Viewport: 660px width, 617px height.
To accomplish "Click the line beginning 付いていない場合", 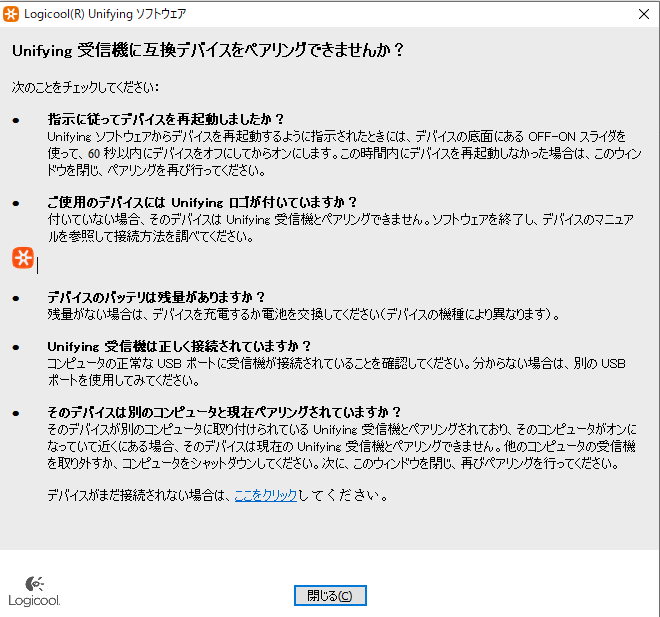I will point(340,219).
